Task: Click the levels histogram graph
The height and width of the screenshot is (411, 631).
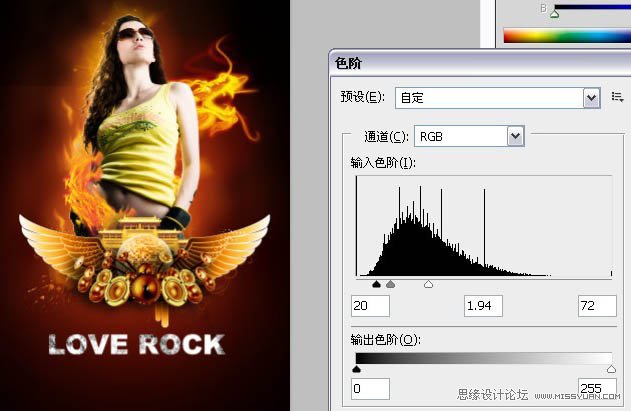Action: 484,226
